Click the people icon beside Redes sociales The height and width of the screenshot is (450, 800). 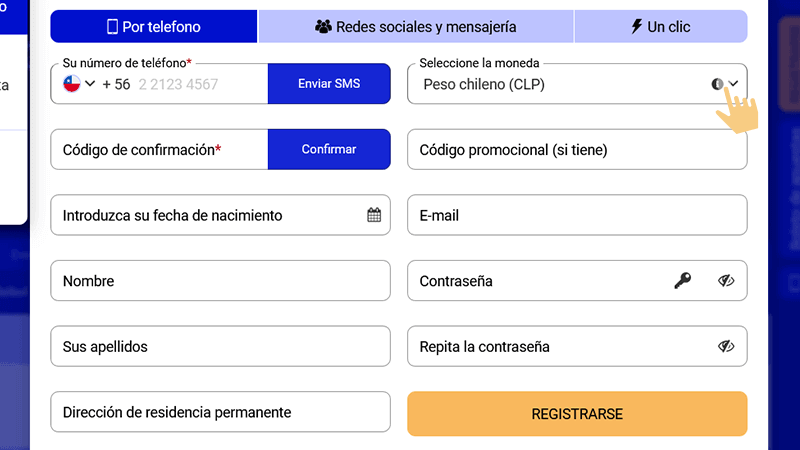pyautogui.click(x=323, y=27)
